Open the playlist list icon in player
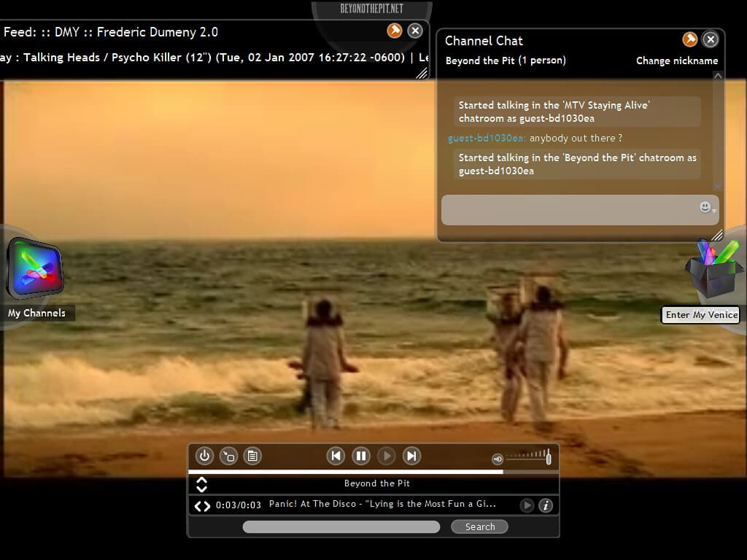 (x=252, y=456)
